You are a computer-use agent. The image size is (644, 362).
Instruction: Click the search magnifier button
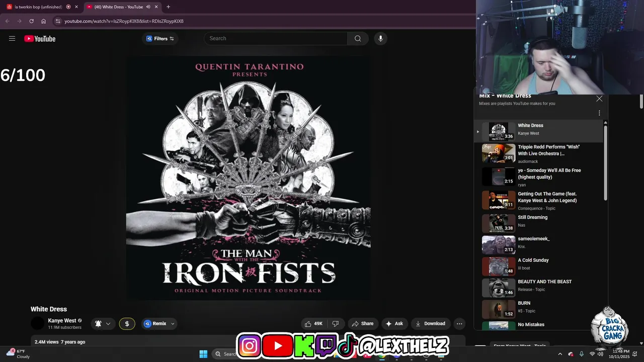(358, 38)
